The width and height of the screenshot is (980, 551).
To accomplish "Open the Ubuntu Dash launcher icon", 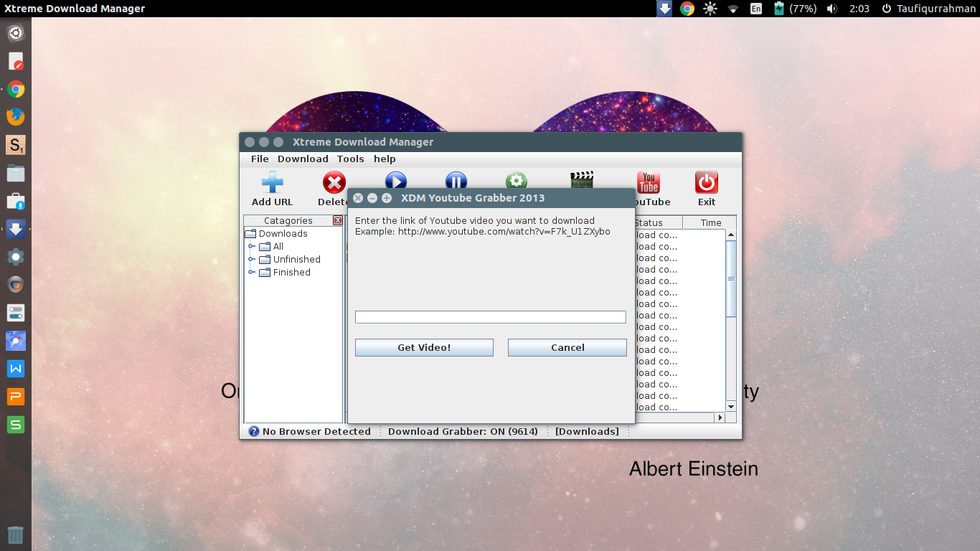I will 16,33.
